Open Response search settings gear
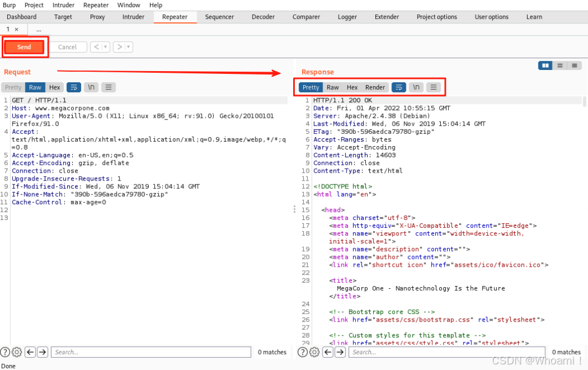The width and height of the screenshot is (588, 370). (314, 352)
